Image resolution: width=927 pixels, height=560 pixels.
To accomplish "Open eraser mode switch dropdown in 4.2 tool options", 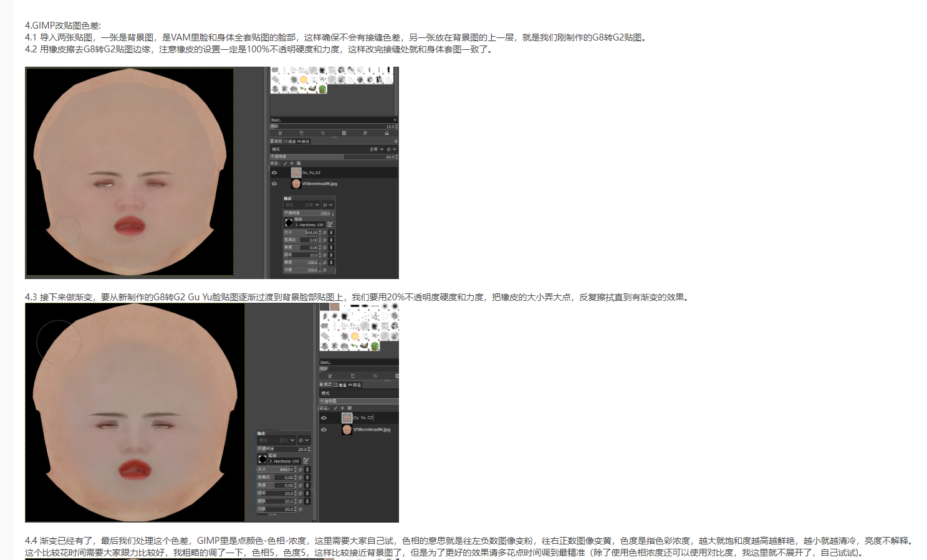I will pos(328,205).
